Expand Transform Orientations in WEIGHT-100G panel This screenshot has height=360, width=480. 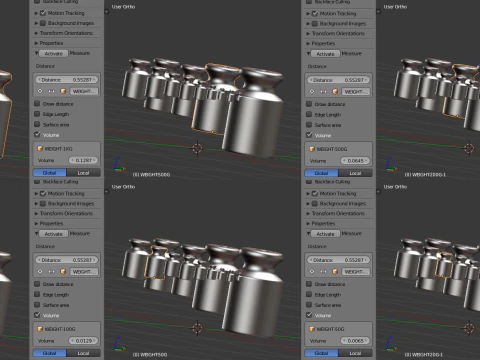pos(36,214)
